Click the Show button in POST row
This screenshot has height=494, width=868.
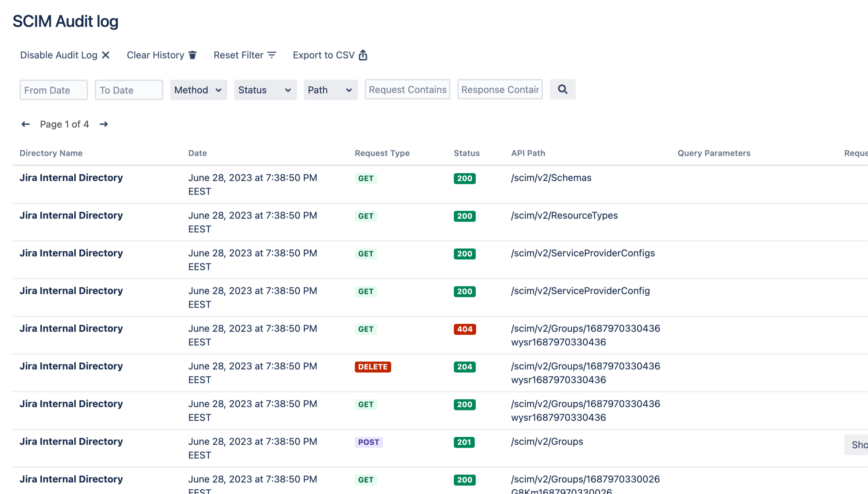click(858, 445)
